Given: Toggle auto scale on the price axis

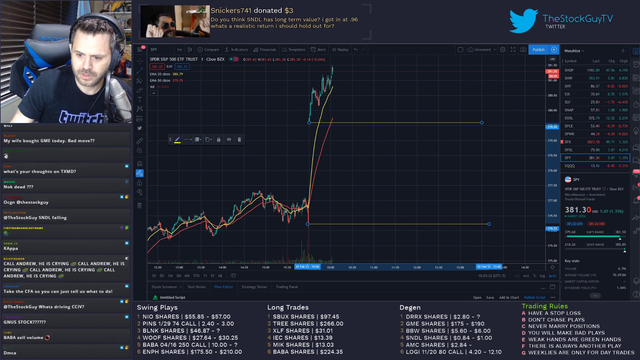Looking at the screenshot, I should click(552, 276).
